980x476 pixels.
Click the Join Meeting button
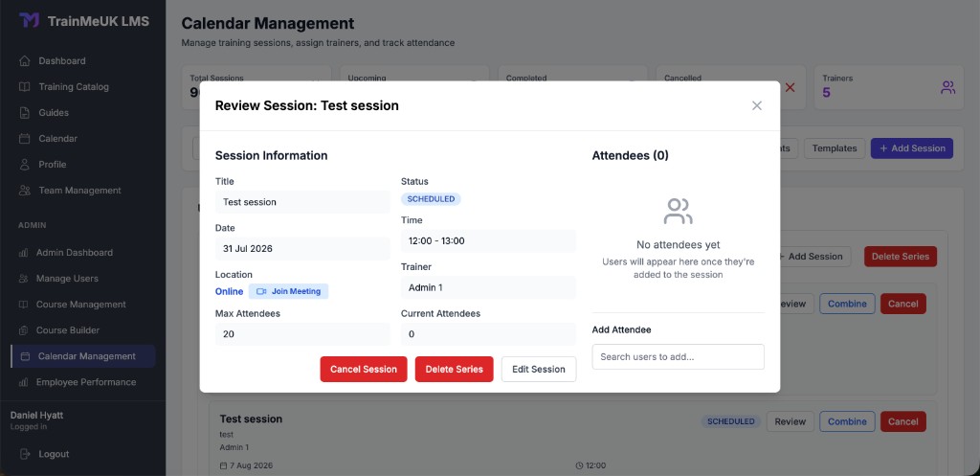coord(289,291)
